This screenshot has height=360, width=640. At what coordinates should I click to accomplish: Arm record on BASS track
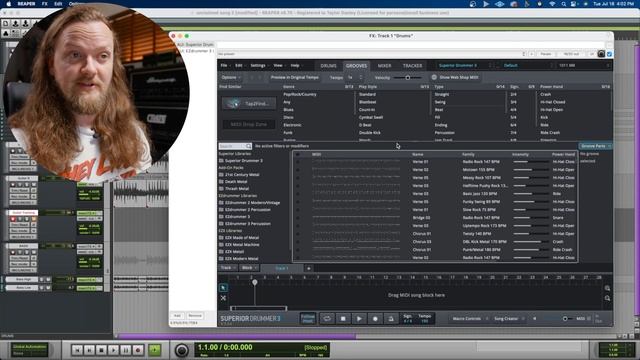tap(13, 253)
